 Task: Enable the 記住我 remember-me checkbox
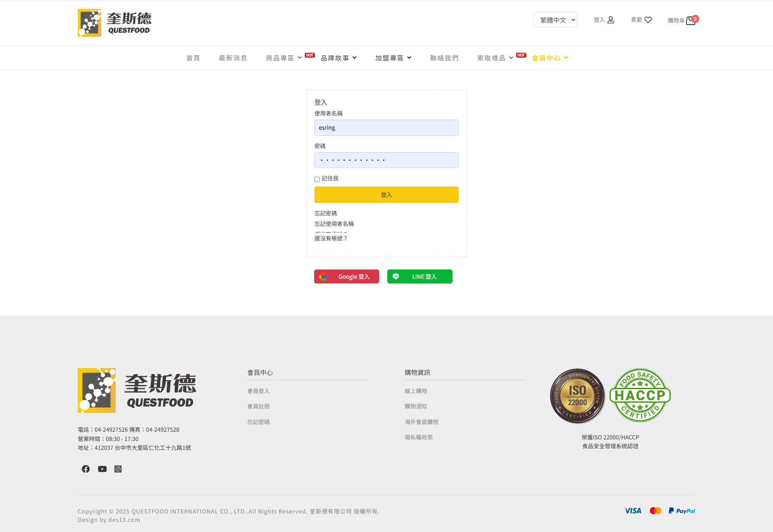point(317,179)
